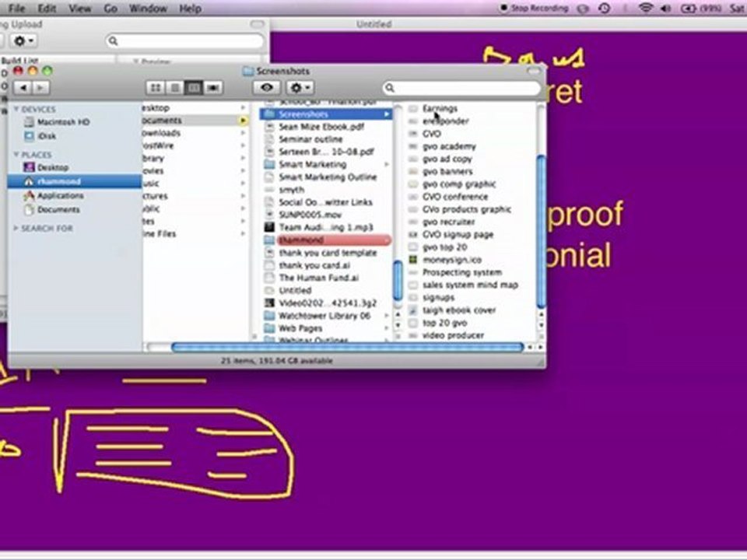747x560 pixels.
Task: Open the File menu
Action: coord(16,8)
